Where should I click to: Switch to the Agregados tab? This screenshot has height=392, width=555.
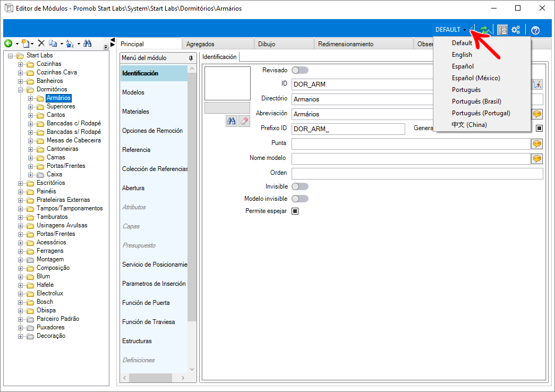[218, 44]
